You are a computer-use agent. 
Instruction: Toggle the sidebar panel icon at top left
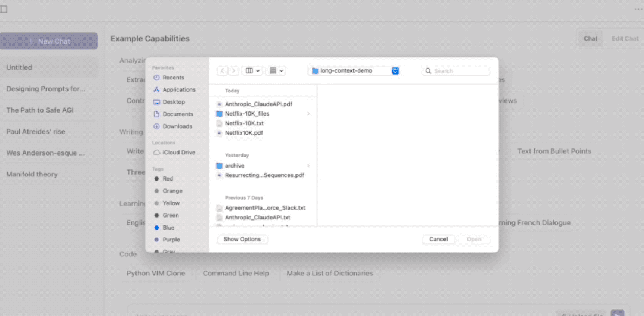pyautogui.click(x=4, y=9)
